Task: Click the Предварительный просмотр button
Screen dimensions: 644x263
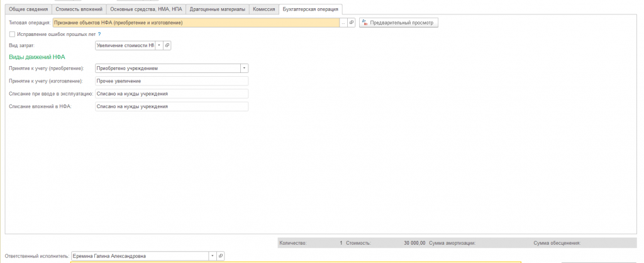Action: click(x=398, y=23)
